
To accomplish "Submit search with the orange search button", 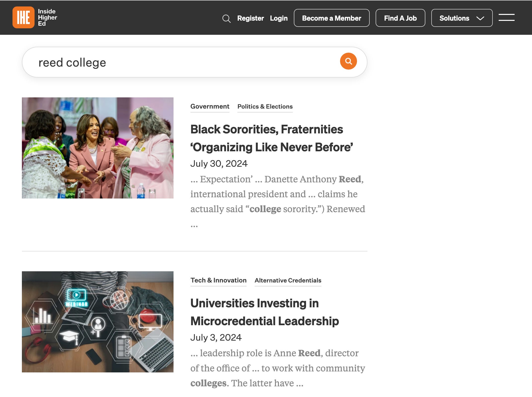I will (x=348, y=61).
